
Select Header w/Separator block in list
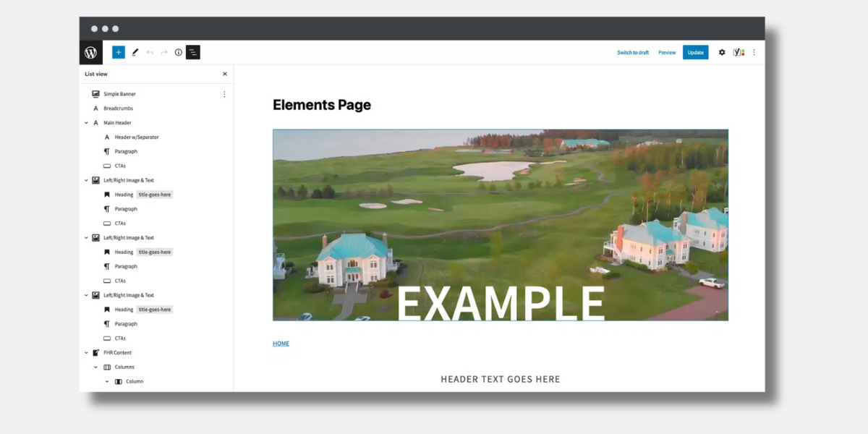click(x=136, y=137)
